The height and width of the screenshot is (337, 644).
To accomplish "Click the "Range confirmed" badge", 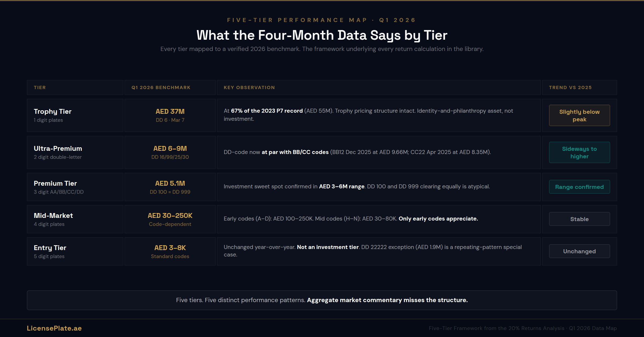I will tap(579, 187).
